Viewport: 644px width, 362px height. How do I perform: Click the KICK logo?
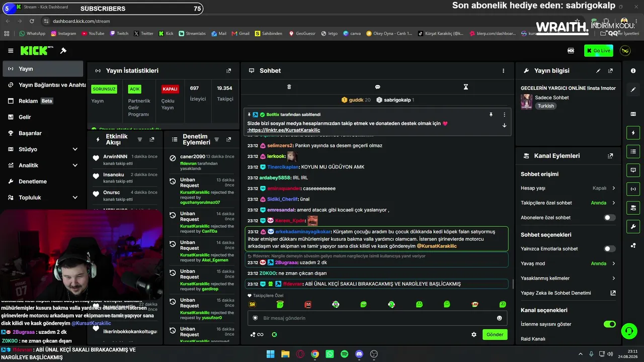37,51
